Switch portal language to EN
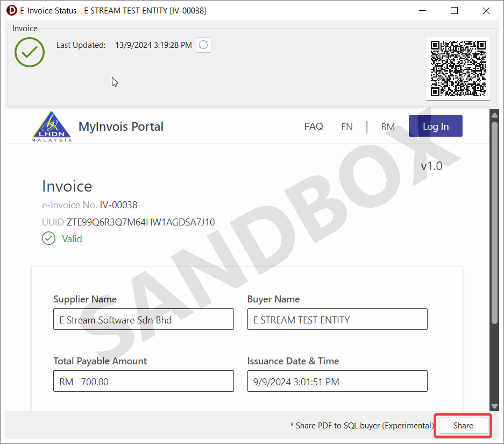 click(x=347, y=127)
